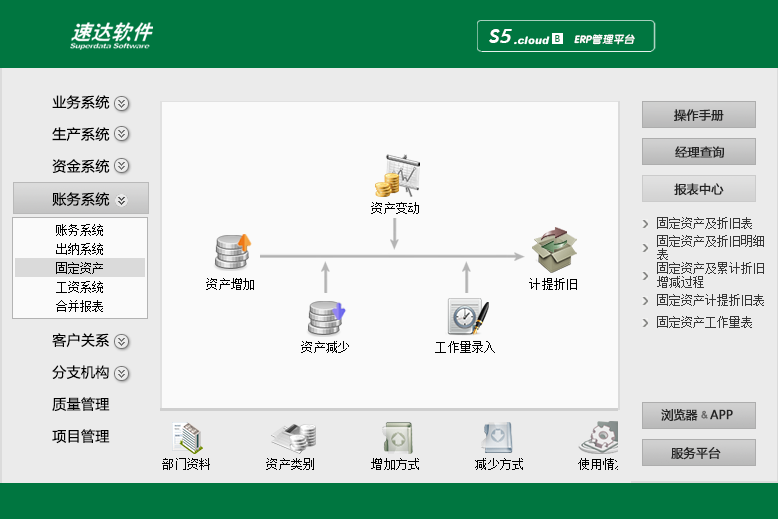Viewport: 778px width, 521px height.
Task: Expand 生产系统 chevron
Action: point(122,134)
